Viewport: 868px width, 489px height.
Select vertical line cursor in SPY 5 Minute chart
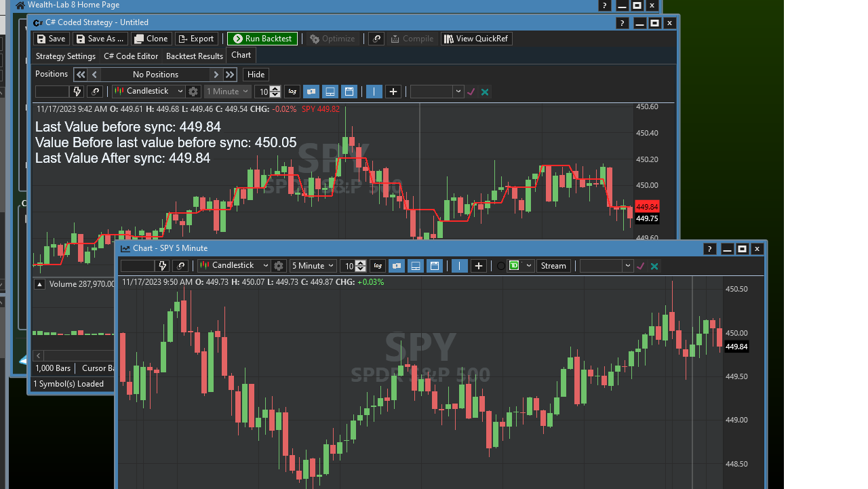pos(460,266)
